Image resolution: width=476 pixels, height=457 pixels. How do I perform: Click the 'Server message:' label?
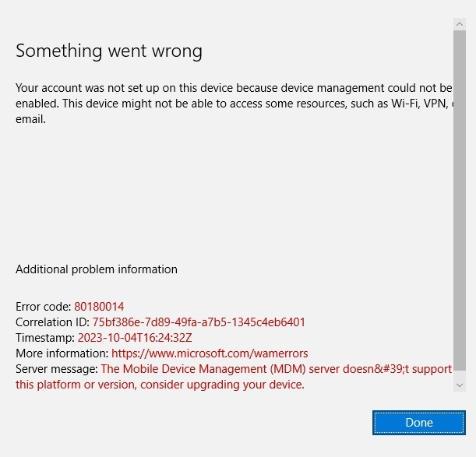tap(57, 369)
